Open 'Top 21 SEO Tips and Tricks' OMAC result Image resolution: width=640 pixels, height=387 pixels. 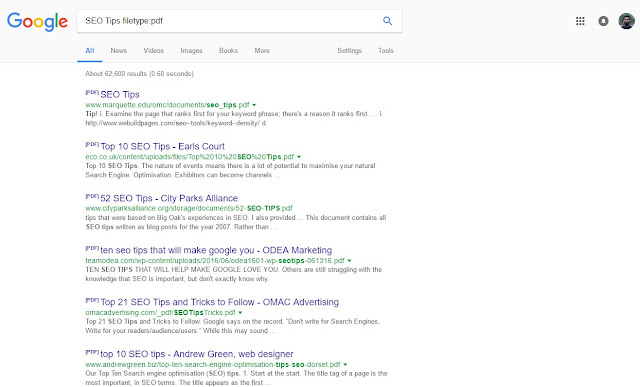click(x=220, y=302)
